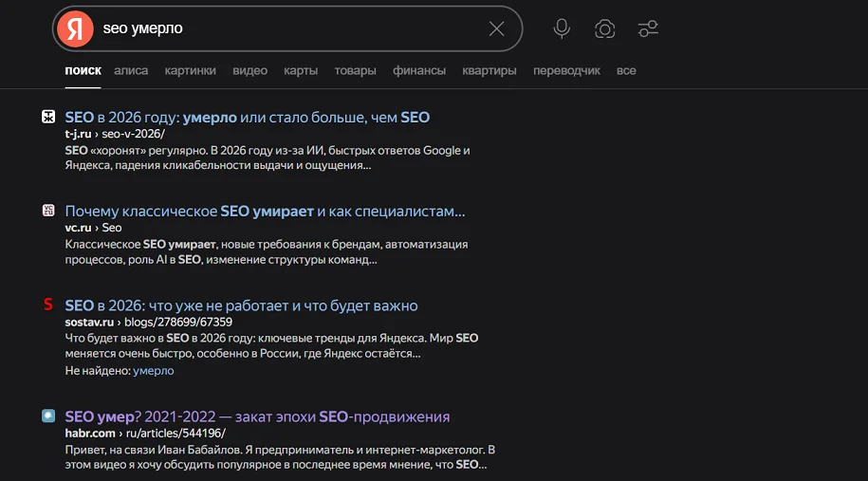Open the Алиса tab
Viewport: 868px width, 481px height.
(x=131, y=70)
